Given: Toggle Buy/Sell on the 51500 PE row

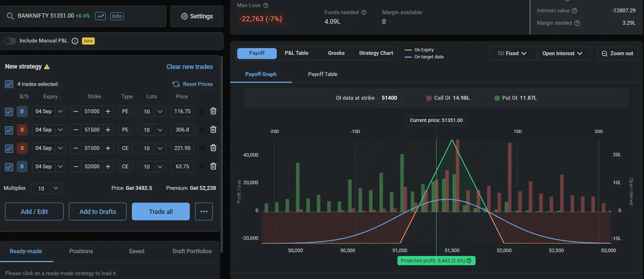Looking at the screenshot, I should point(22,130).
